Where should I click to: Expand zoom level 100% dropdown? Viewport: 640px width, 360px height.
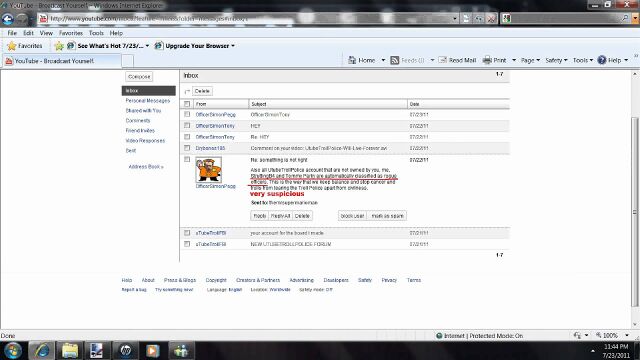(627, 336)
